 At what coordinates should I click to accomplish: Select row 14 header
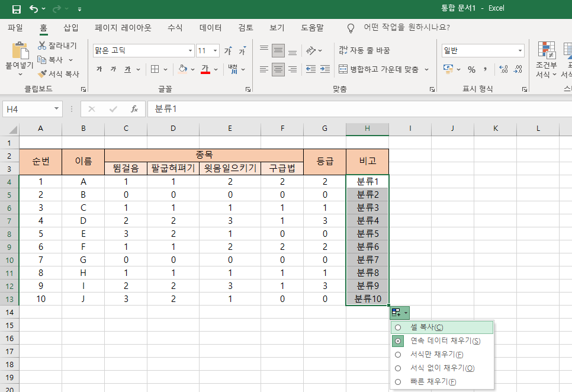click(x=9, y=312)
